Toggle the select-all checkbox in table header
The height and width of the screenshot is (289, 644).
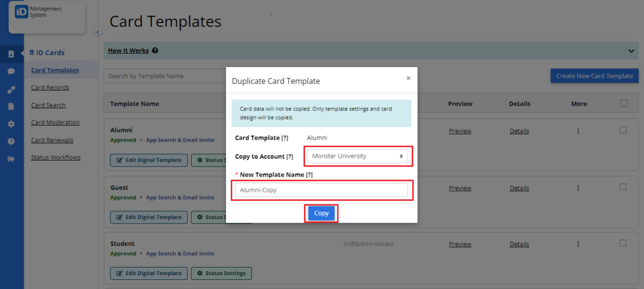(x=624, y=103)
